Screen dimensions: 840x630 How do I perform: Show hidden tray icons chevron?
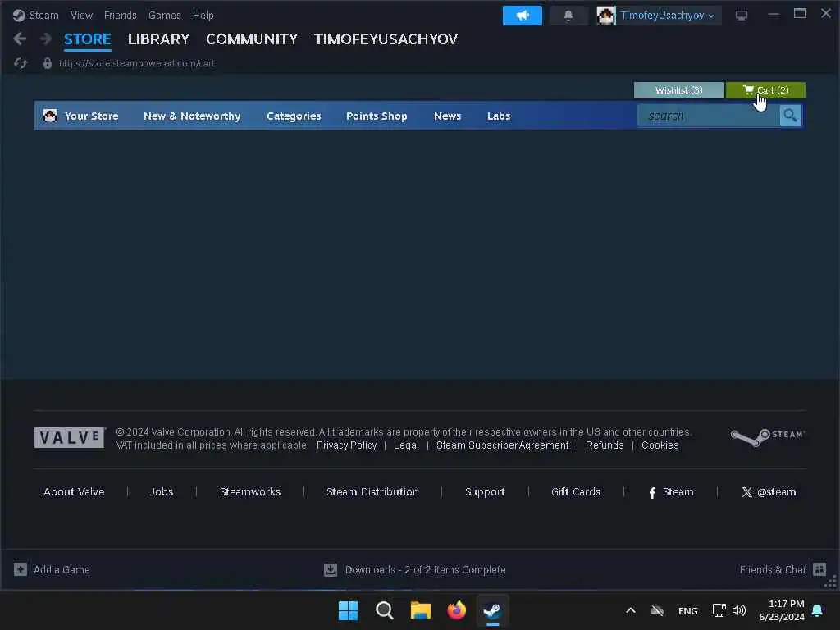pos(631,610)
